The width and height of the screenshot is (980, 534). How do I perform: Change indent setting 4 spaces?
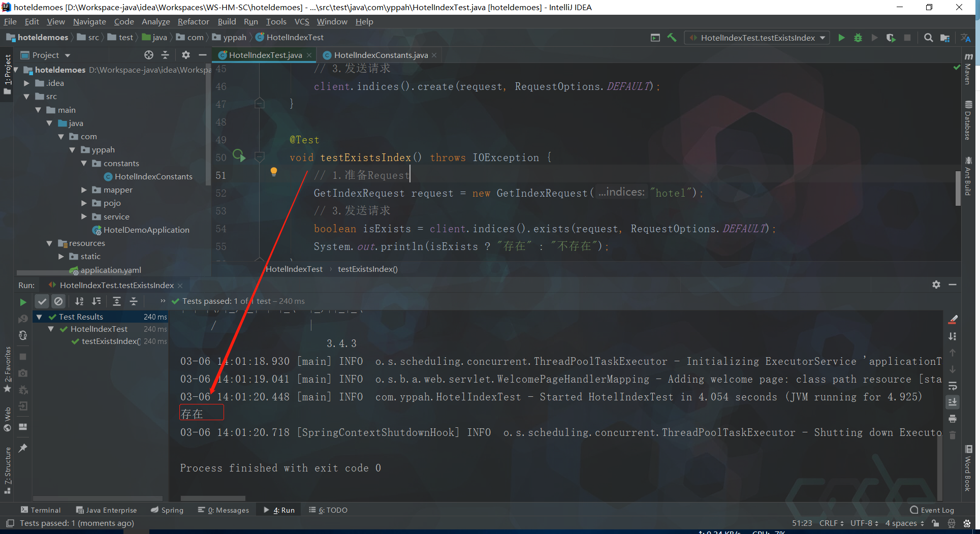coord(904,523)
